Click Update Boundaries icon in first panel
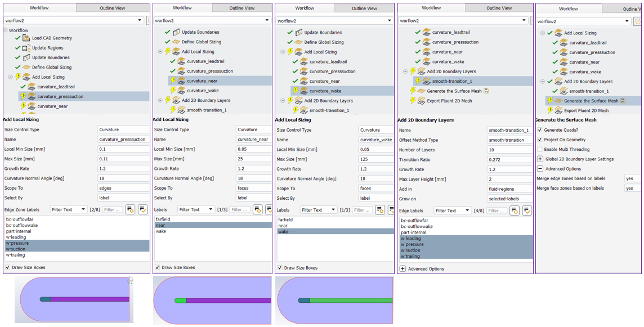644x327 pixels. tap(26, 57)
